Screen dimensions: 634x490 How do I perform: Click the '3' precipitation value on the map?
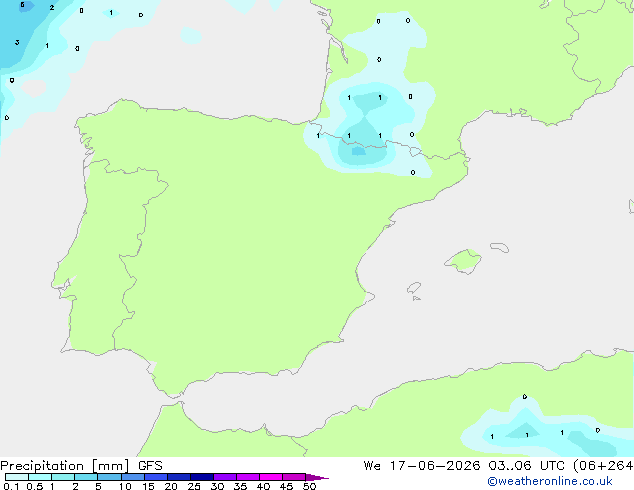pyautogui.click(x=17, y=42)
